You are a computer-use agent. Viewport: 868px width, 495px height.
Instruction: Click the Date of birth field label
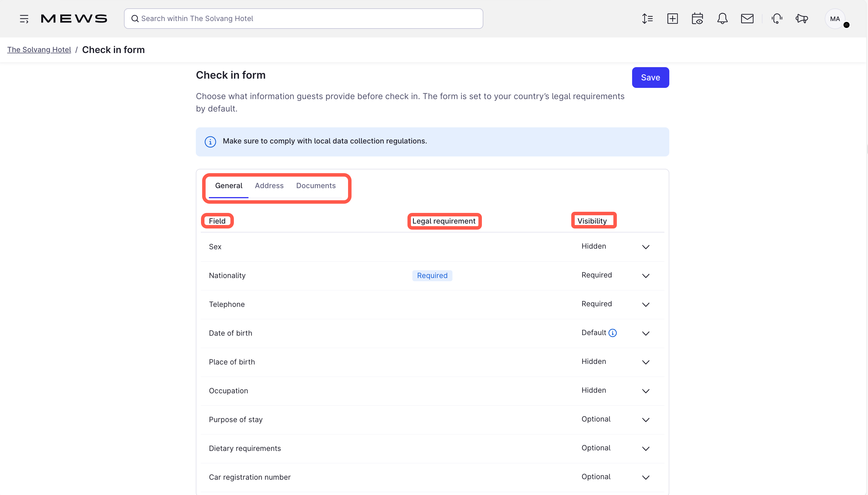[230, 333]
